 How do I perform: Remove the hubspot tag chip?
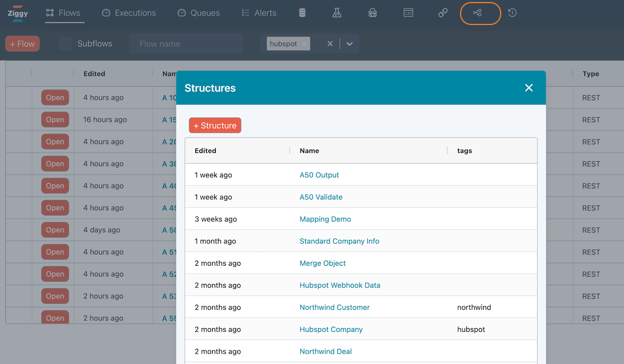[304, 44]
